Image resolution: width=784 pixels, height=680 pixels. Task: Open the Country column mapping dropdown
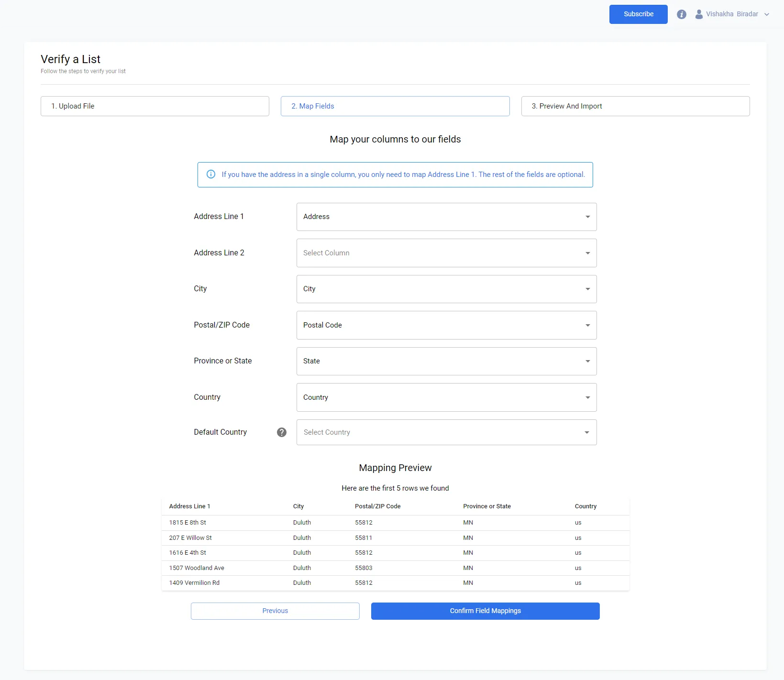(446, 397)
